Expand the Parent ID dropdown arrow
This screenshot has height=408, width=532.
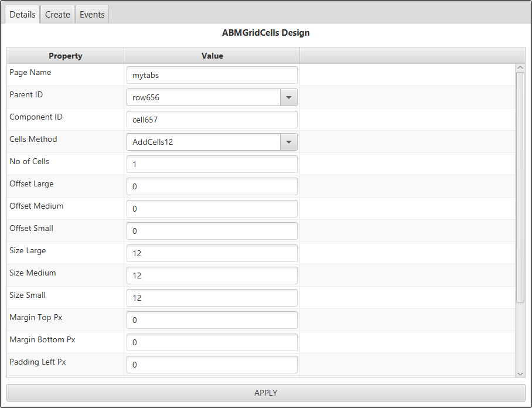[x=288, y=97]
